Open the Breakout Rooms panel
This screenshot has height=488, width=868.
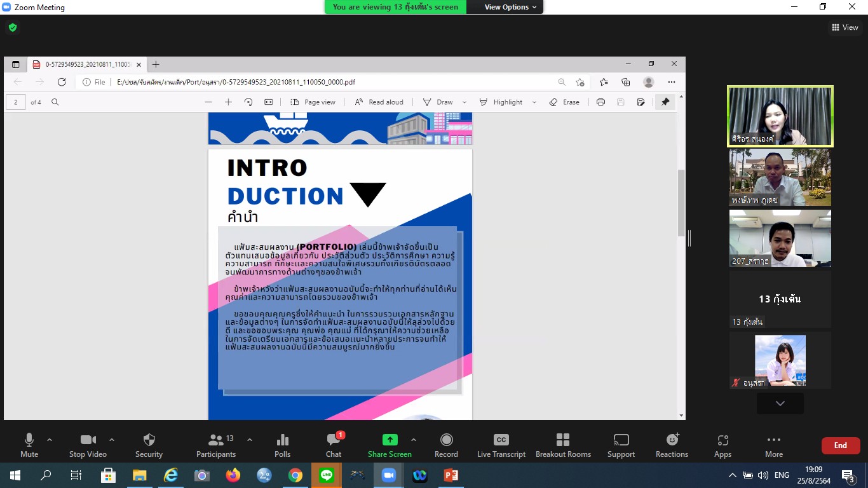click(563, 445)
